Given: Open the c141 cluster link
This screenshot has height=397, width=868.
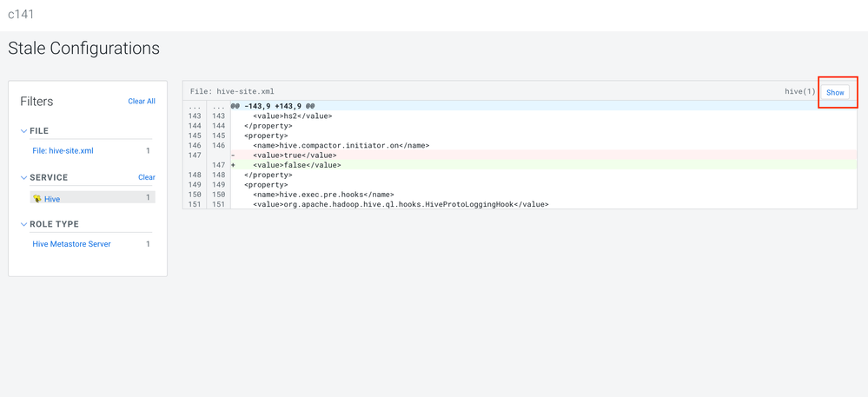Looking at the screenshot, I should tap(21, 15).
